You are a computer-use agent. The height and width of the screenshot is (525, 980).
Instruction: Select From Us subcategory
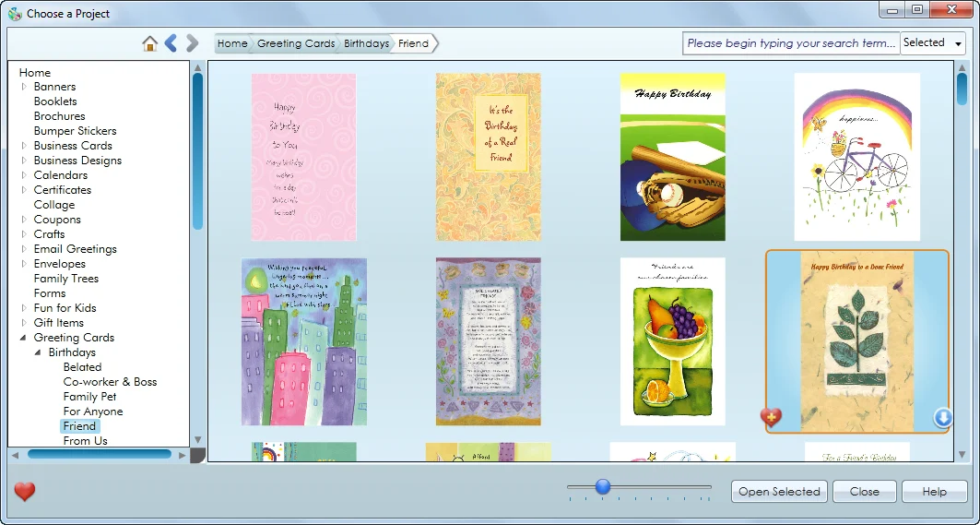(86, 440)
